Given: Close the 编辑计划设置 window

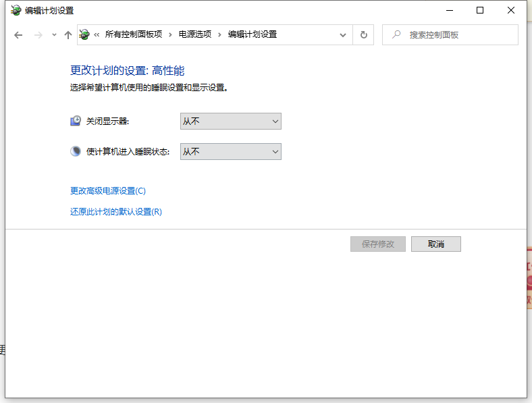Looking at the screenshot, I should click(510, 11).
